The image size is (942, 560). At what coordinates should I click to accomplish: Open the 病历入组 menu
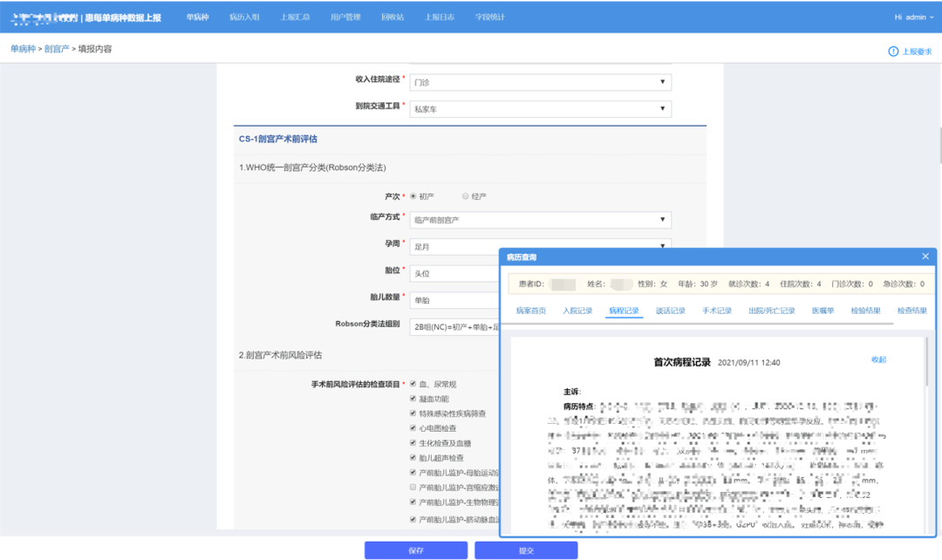pyautogui.click(x=244, y=17)
